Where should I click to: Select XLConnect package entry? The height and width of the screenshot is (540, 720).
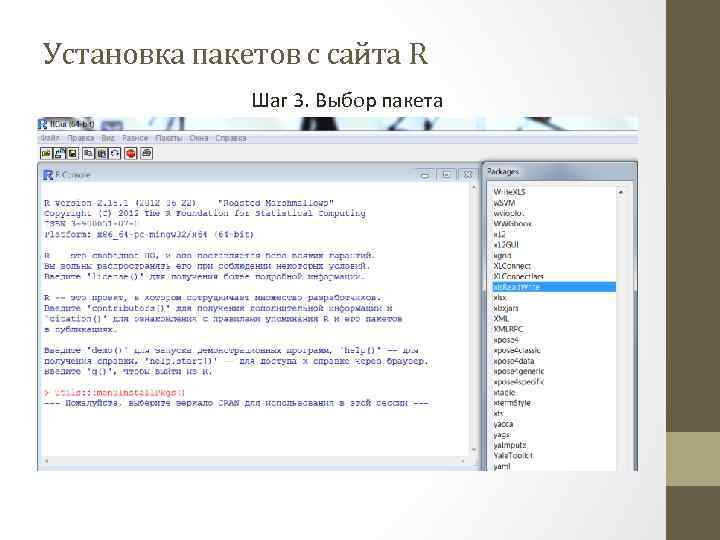point(512,266)
